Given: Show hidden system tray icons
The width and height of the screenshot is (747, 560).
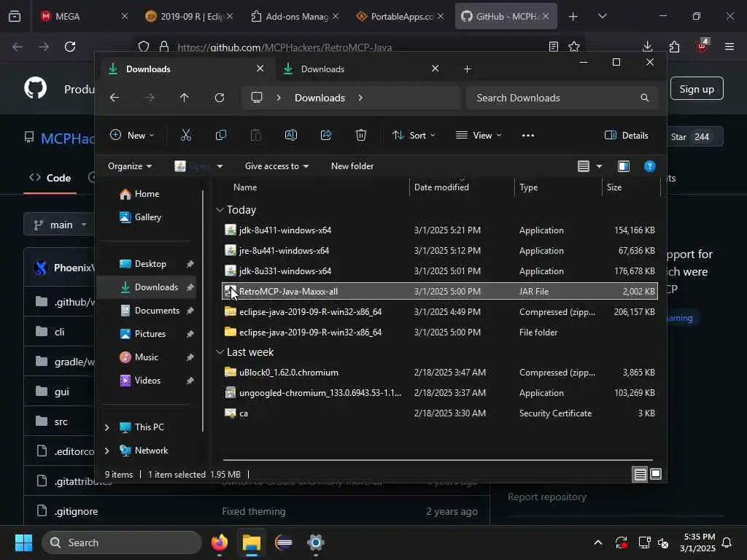Looking at the screenshot, I should (598, 542).
